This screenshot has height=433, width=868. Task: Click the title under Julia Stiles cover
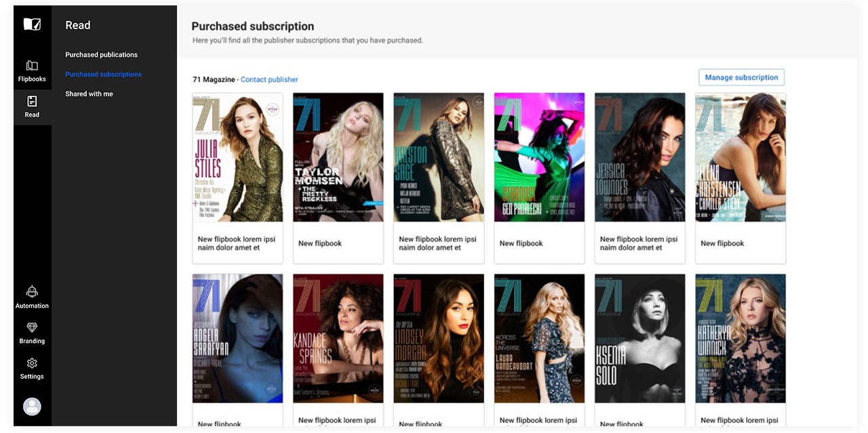point(237,243)
